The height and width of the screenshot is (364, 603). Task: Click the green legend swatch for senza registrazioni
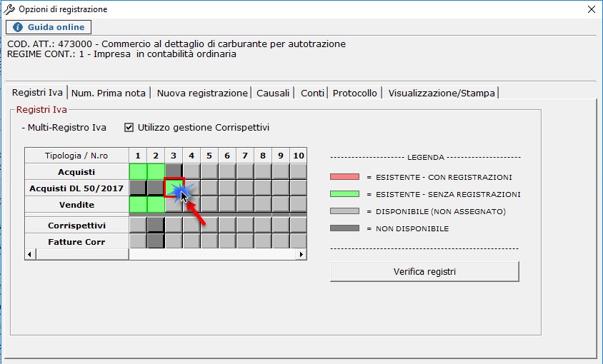344,193
